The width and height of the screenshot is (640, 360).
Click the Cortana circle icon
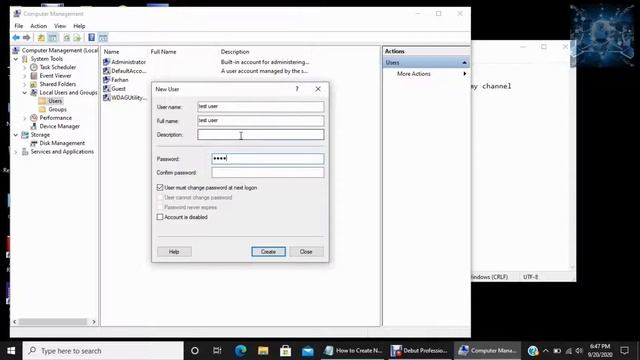pyautogui.click(x=195, y=351)
